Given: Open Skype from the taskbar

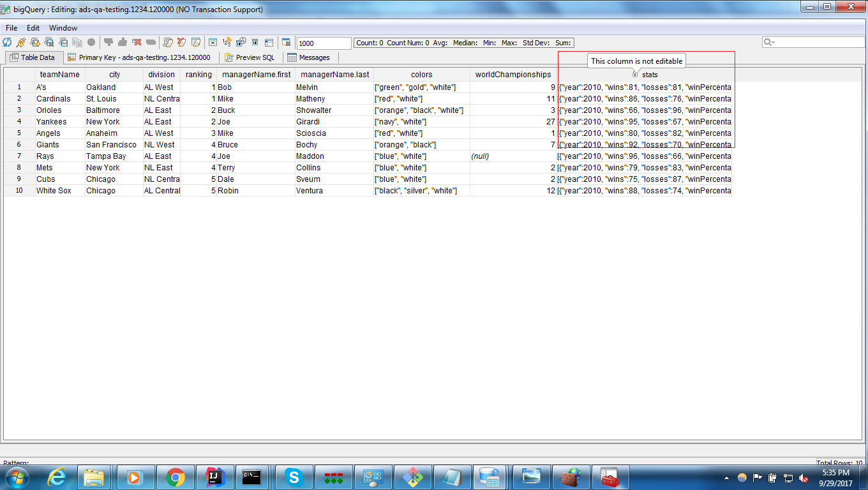Looking at the screenshot, I should coord(294,477).
